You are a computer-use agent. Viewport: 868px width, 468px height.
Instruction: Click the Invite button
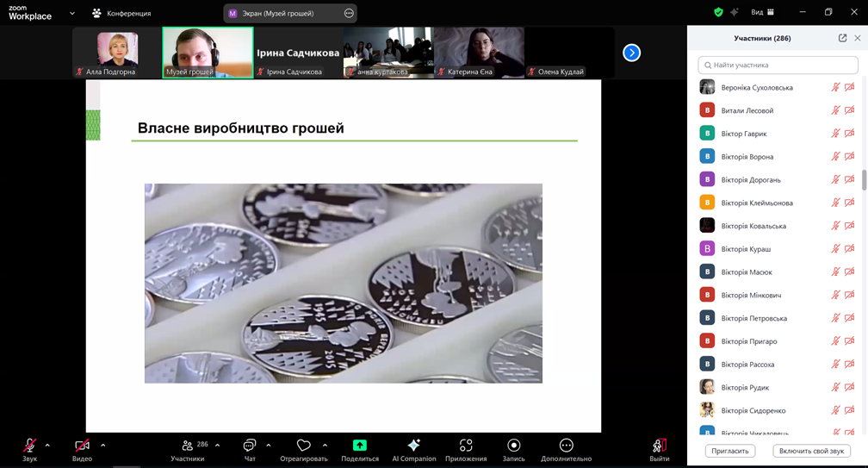click(730, 451)
